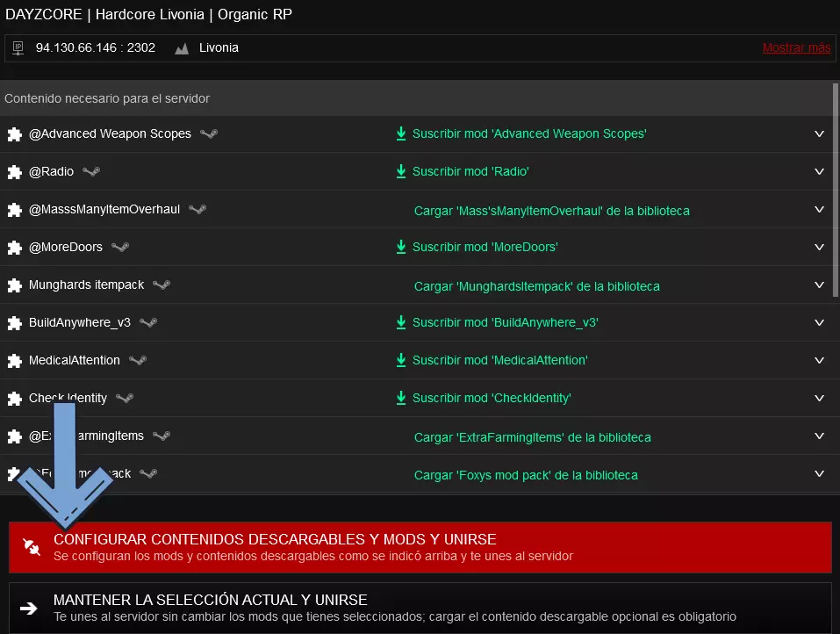840x634 pixels.
Task: Expand the MedicalAttention row chevron
Action: pyautogui.click(x=819, y=360)
